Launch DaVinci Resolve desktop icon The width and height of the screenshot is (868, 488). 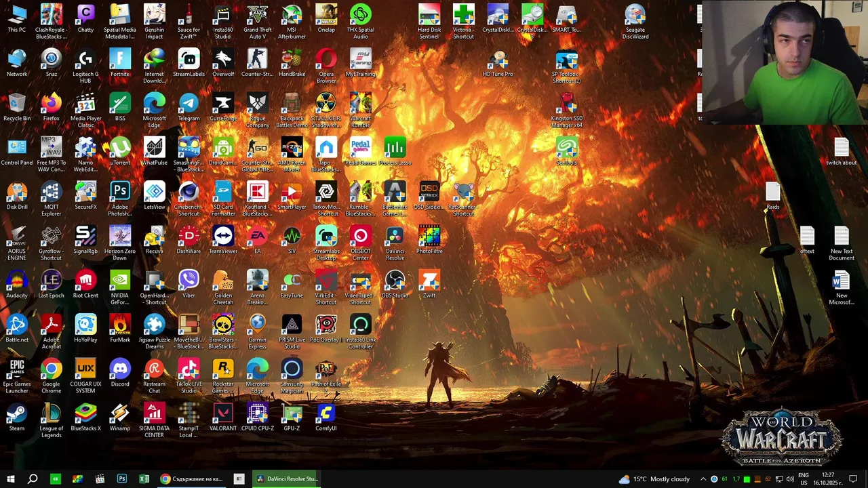[395, 242]
